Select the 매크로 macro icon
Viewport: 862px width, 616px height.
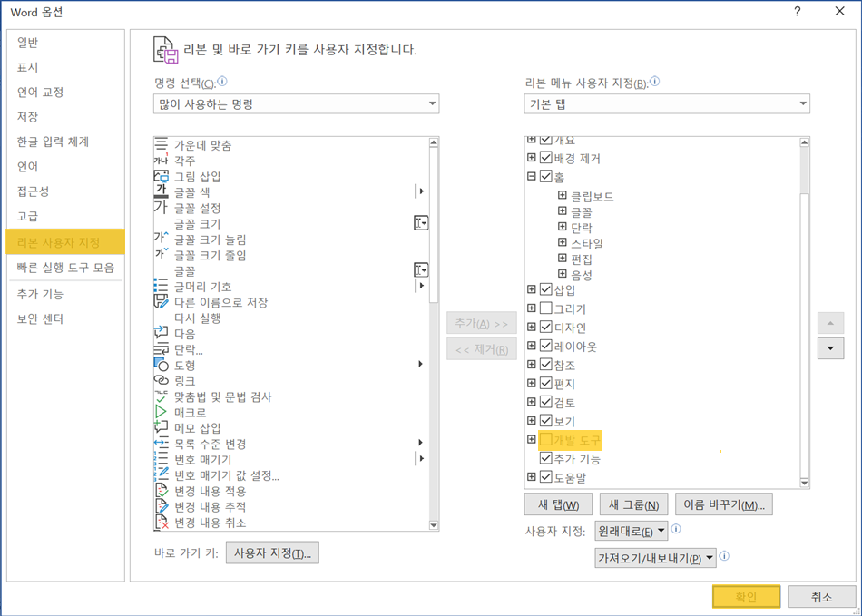[x=162, y=412]
